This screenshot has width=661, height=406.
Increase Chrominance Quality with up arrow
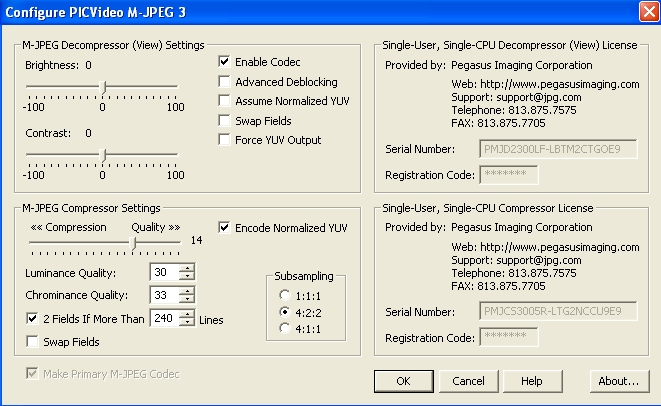pyautogui.click(x=186, y=290)
